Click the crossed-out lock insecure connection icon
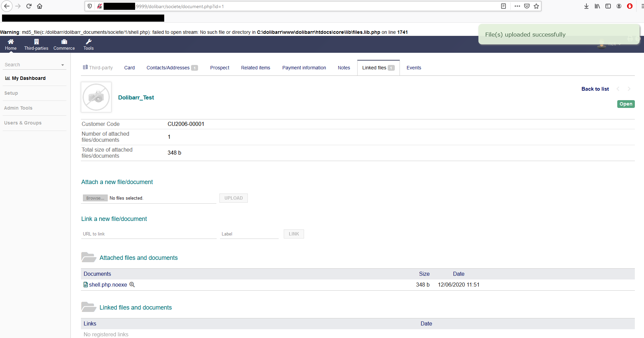This screenshot has height=338, width=644. coord(100,6)
